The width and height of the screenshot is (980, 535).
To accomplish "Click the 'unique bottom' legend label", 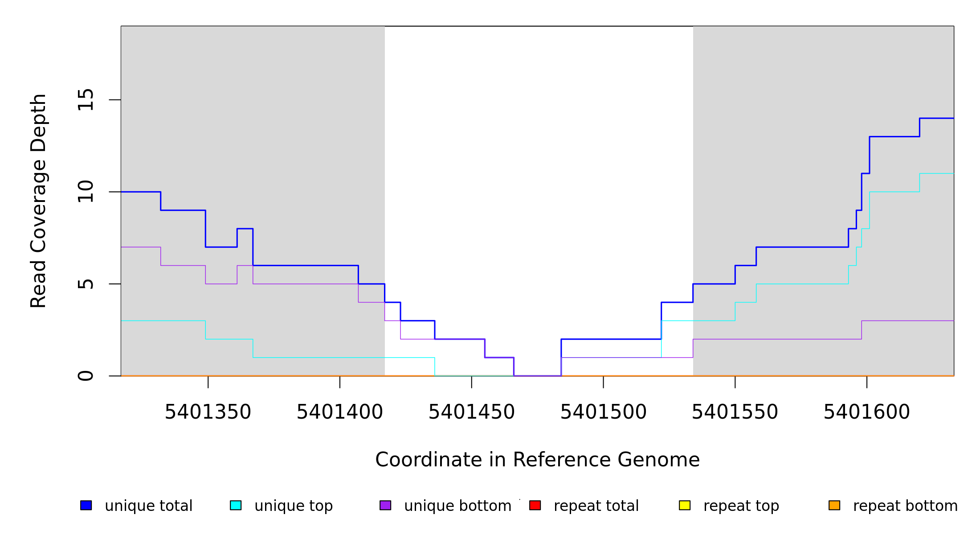I will point(457,506).
